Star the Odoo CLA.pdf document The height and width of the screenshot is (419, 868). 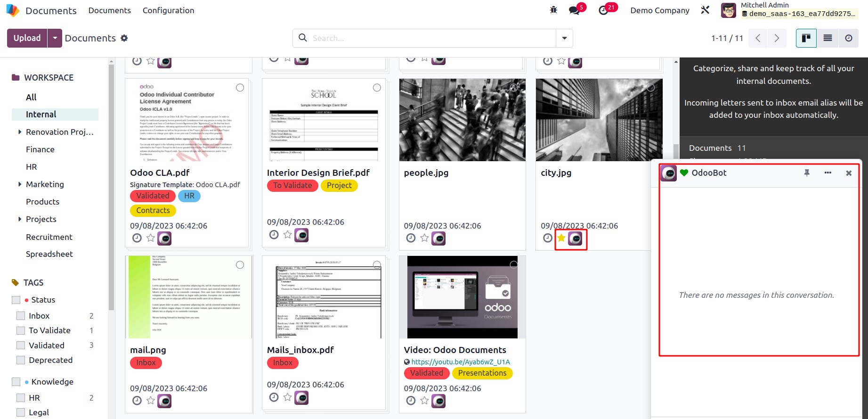pyautogui.click(x=151, y=238)
